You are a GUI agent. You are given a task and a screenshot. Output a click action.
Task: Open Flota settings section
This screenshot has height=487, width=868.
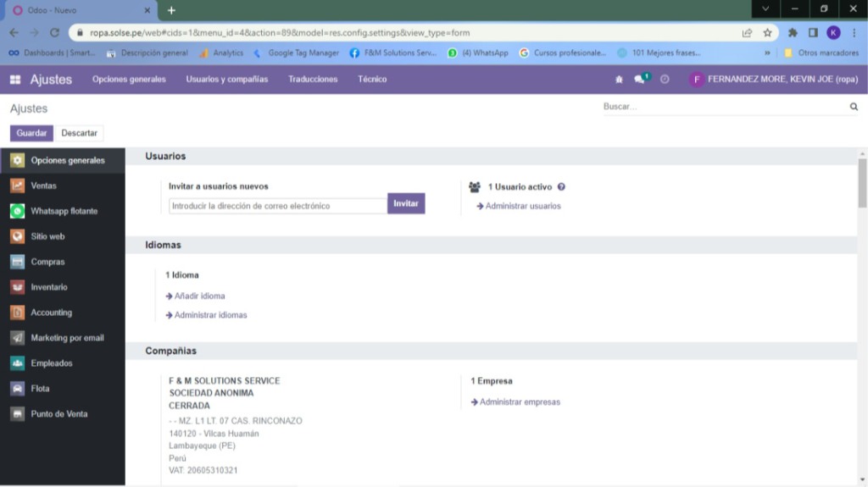click(63, 389)
